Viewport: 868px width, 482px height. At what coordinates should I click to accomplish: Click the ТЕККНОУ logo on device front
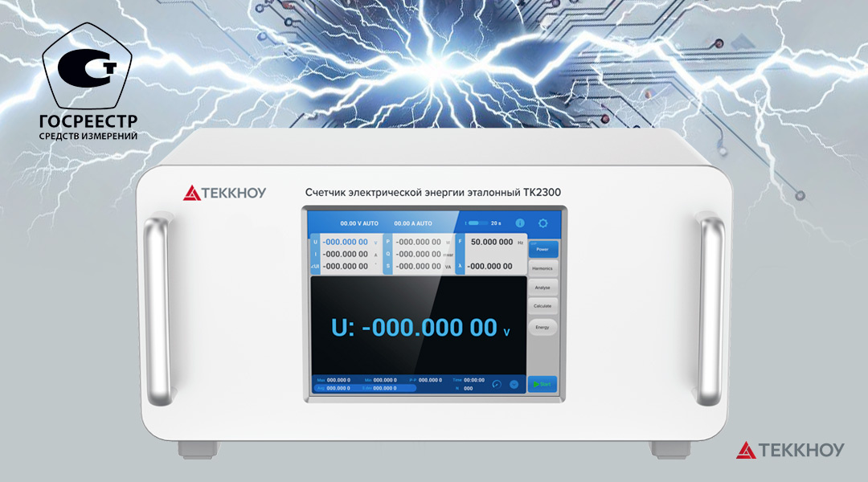(225, 193)
